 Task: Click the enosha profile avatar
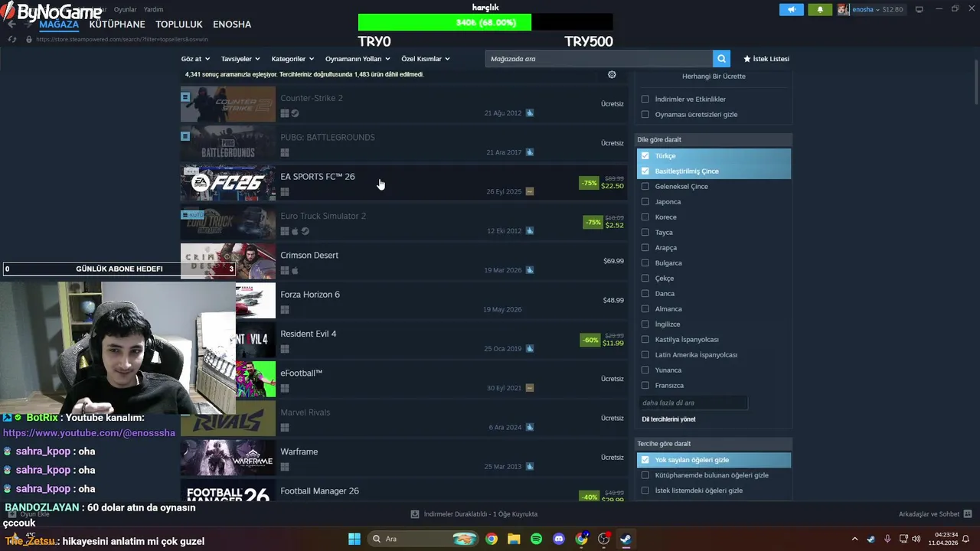click(x=843, y=9)
